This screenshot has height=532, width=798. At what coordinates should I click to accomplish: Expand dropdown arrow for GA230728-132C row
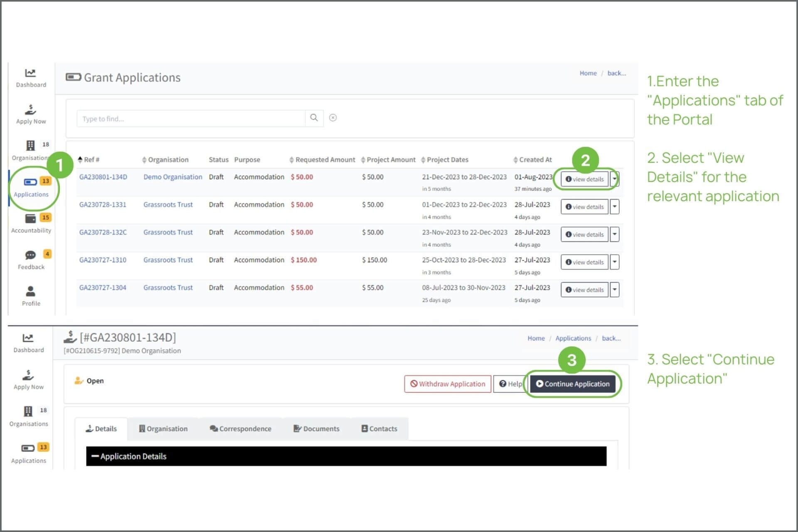[x=614, y=234]
